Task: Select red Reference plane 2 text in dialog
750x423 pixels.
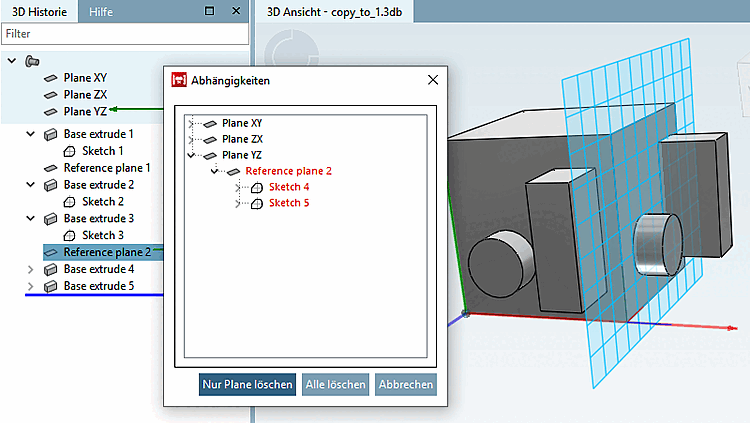Action: [288, 171]
